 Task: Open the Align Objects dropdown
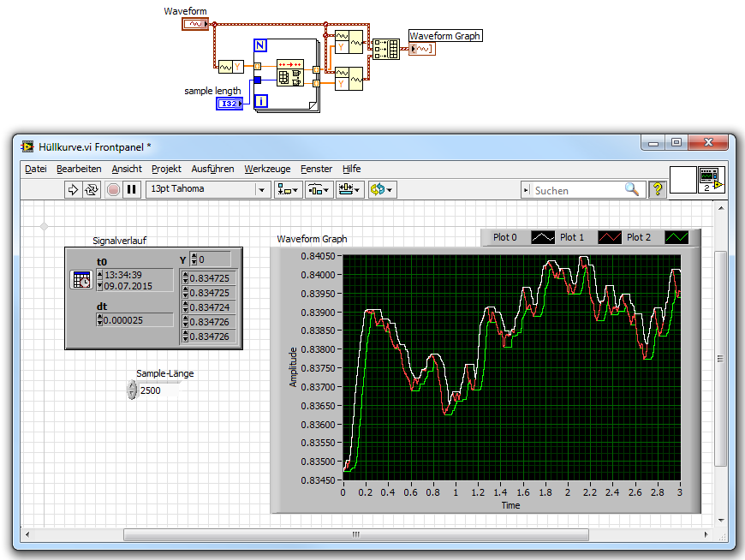click(x=288, y=189)
